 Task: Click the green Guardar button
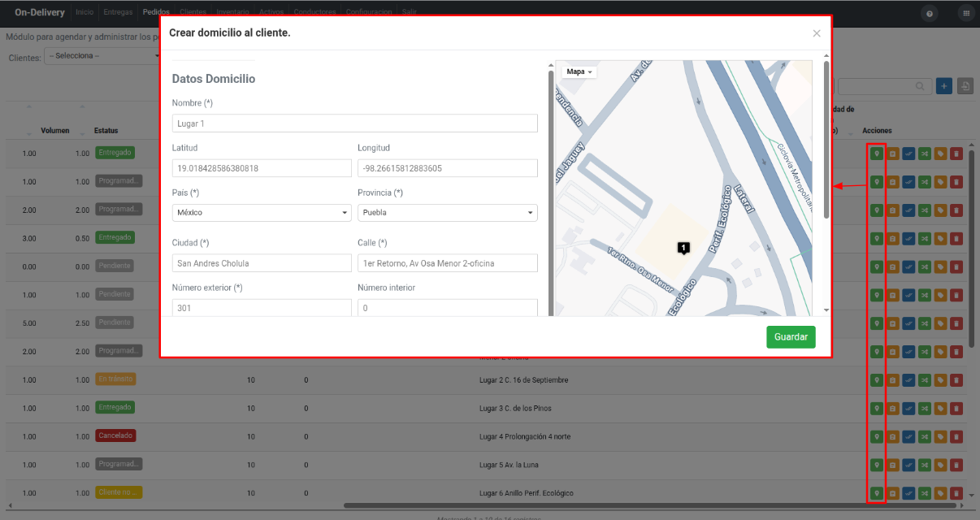[791, 337]
